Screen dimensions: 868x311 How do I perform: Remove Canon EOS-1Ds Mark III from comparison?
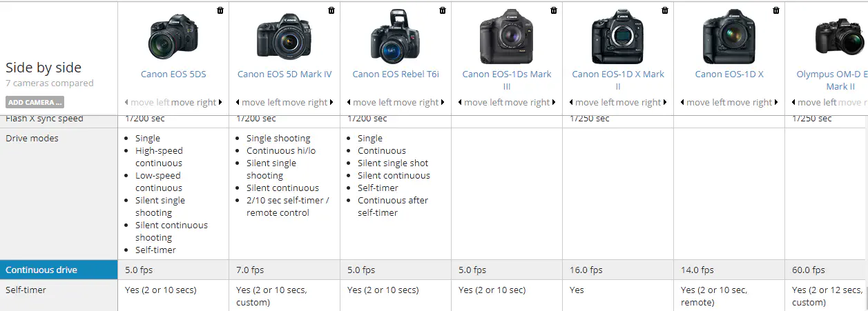click(x=554, y=10)
